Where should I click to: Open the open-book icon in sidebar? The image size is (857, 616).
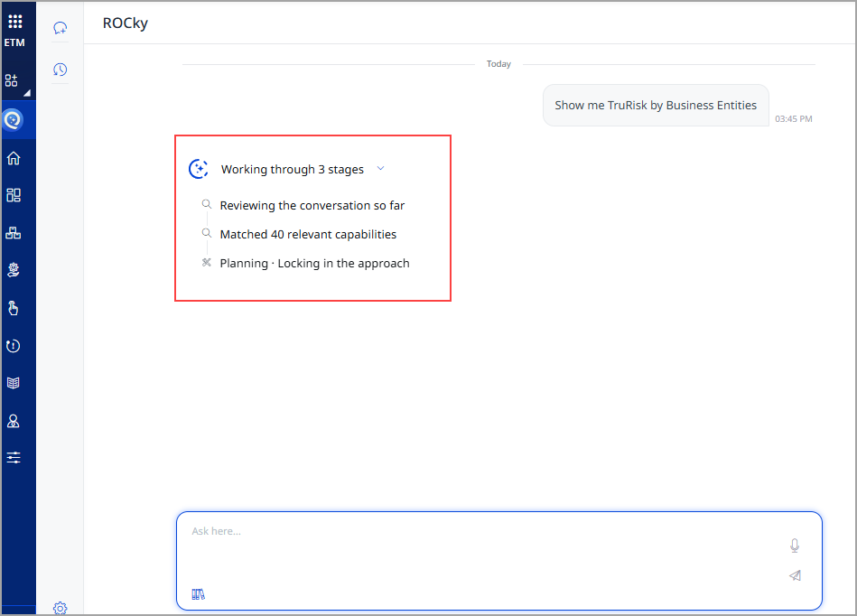click(14, 383)
